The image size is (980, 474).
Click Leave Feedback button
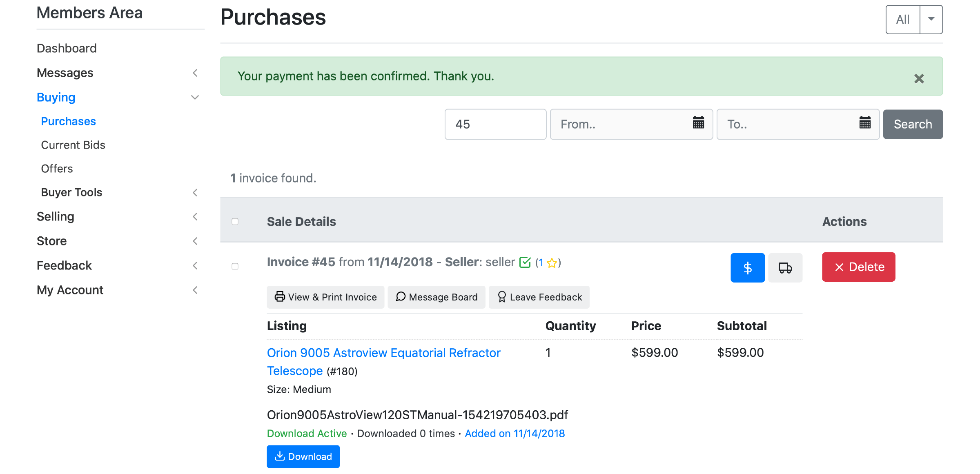click(x=539, y=297)
